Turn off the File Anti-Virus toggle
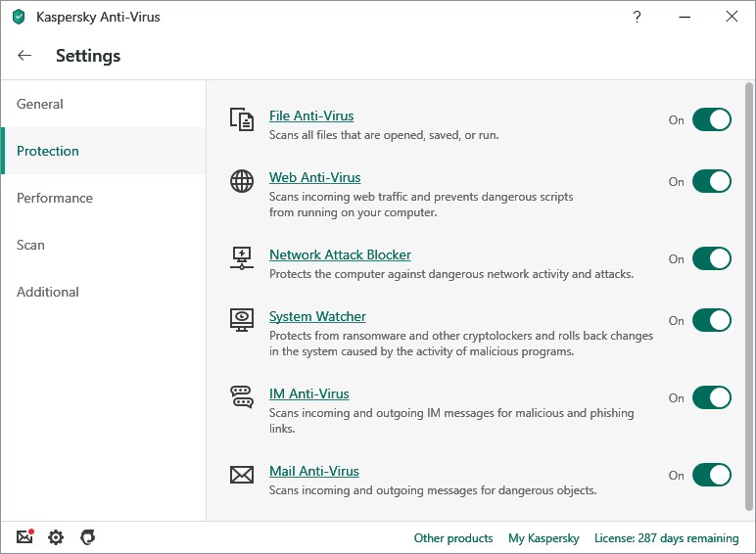Image resolution: width=756 pixels, height=554 pixels. click(x=711, y=119)
